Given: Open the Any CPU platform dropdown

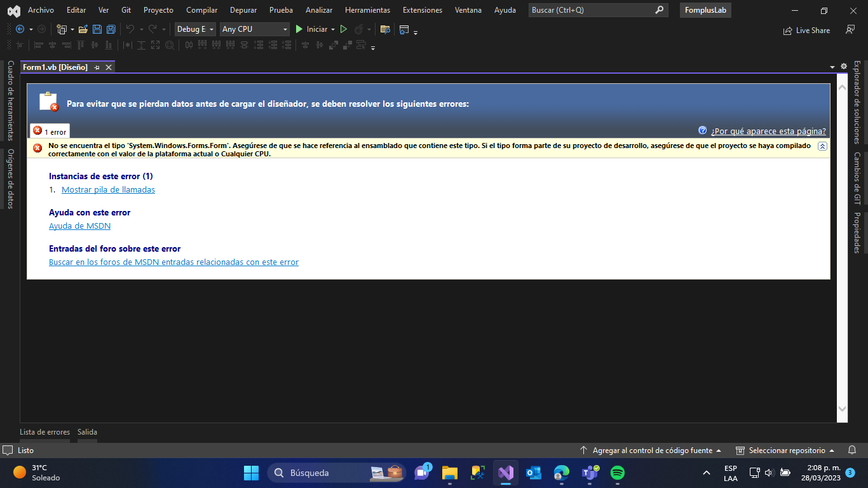Looking at the screenshot, I should point(255,29).
